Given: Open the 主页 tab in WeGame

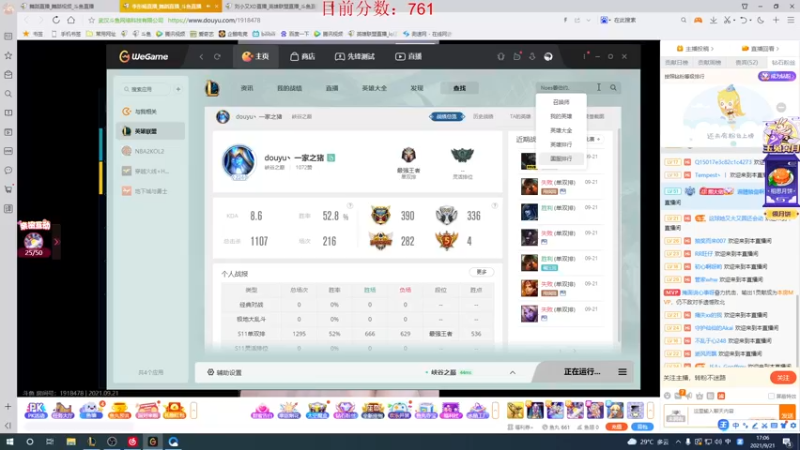Looking at the screenshot, I should coord(255,56).
